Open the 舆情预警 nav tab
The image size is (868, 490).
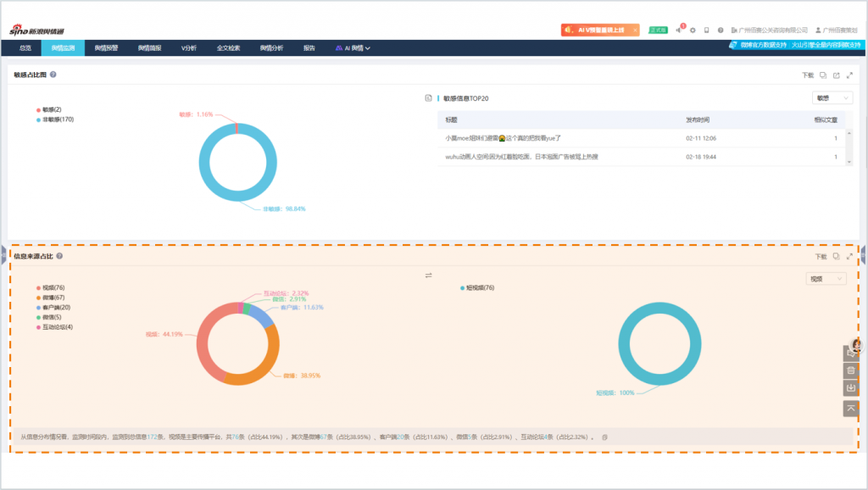click(106, 48)
